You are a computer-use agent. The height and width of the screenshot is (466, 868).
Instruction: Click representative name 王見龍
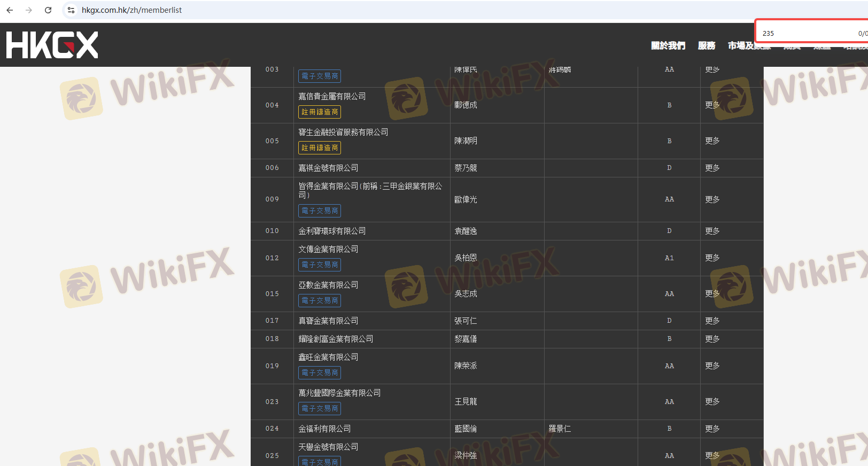coord(466,402)
